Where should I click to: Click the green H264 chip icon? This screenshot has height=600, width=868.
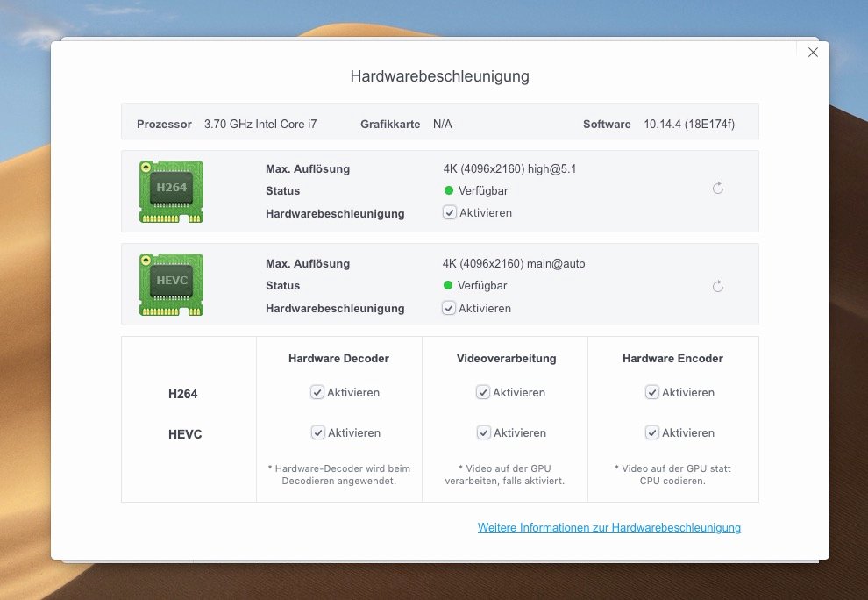(171, 191)
